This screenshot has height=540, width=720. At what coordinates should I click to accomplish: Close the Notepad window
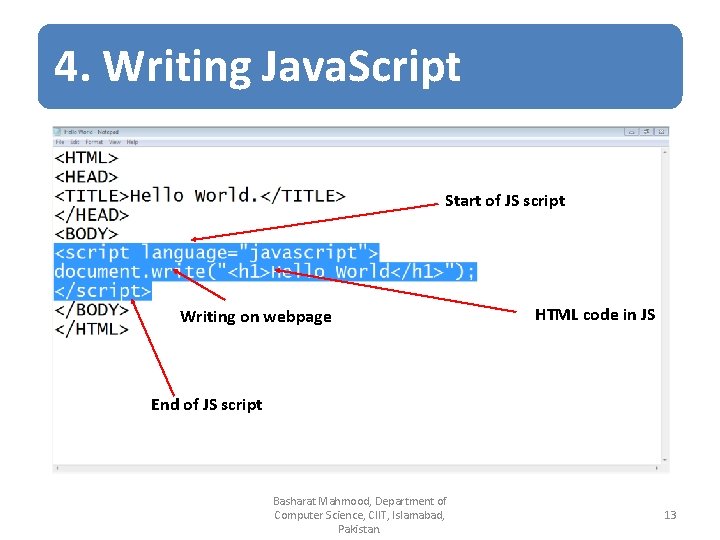661,132
